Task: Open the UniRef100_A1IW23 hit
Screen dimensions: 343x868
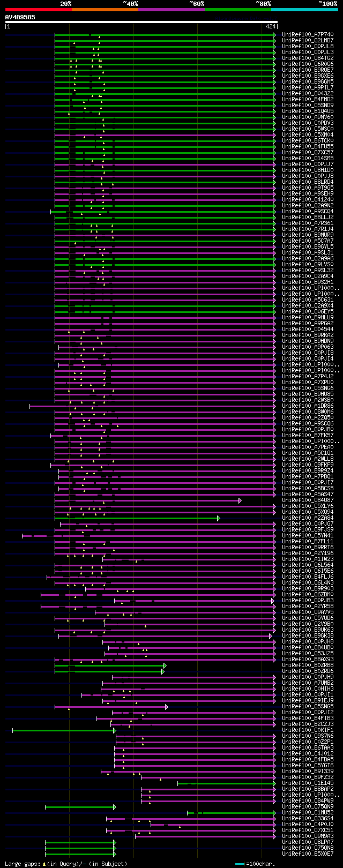Action: pos(308,559)
